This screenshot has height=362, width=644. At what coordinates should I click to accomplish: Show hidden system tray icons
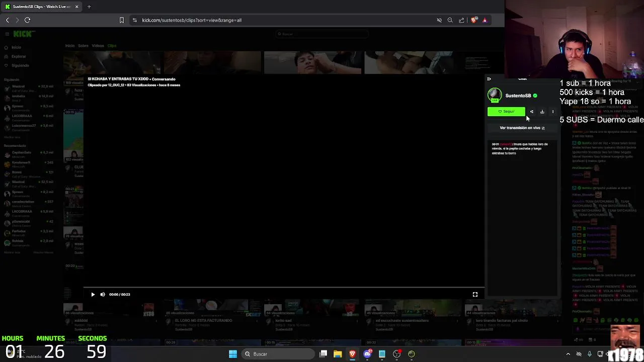click(x=568, y=354)
